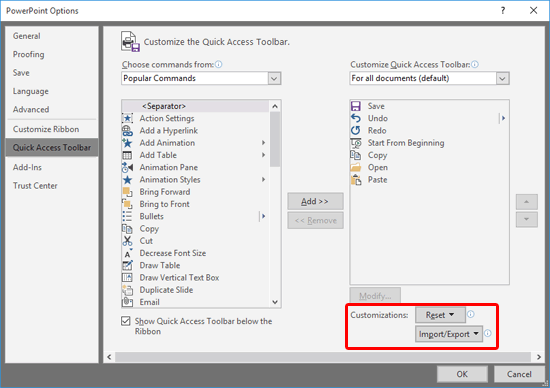Click the Copy icon in toolbar list

coord(356,155)
